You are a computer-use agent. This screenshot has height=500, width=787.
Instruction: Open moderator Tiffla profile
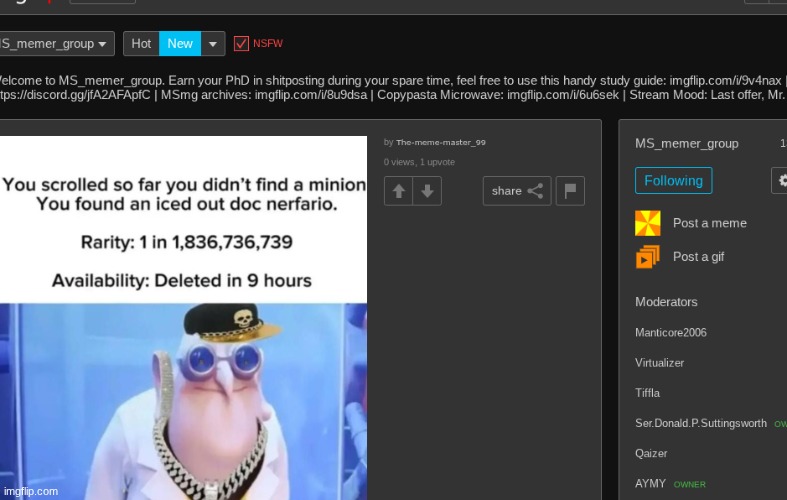click(x=647, y=393)
